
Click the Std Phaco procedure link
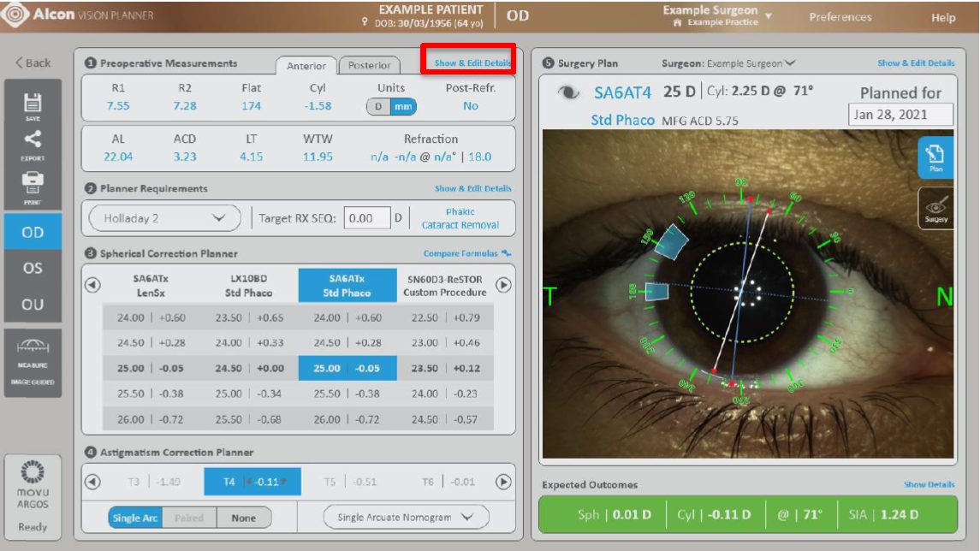click(x=622, y=120)
